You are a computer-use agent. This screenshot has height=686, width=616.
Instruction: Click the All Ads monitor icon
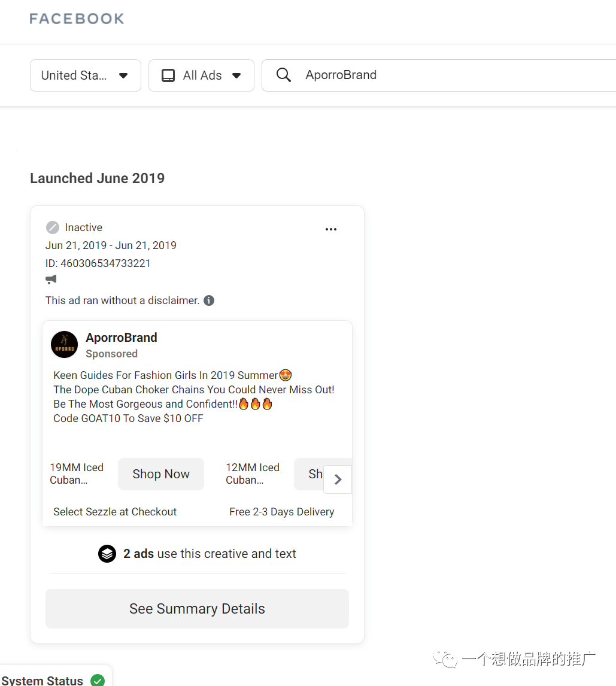tap(168, 75)
